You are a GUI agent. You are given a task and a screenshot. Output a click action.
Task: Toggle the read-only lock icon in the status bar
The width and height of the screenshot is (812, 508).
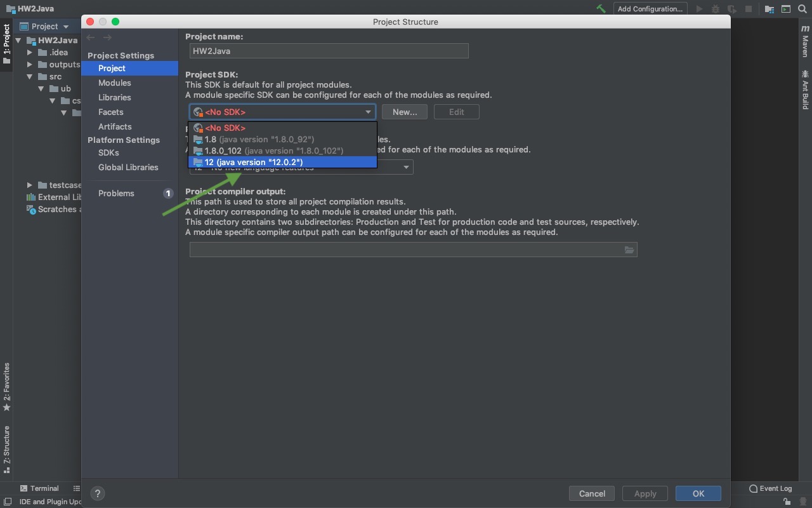[787, 502]
